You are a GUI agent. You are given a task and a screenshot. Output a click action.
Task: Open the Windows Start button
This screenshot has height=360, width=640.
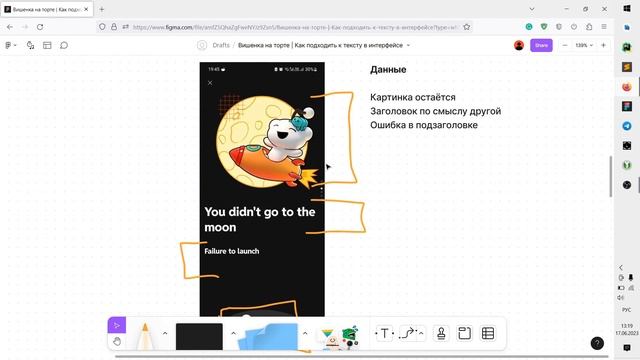pyautogui.click(x=627, y=9)
